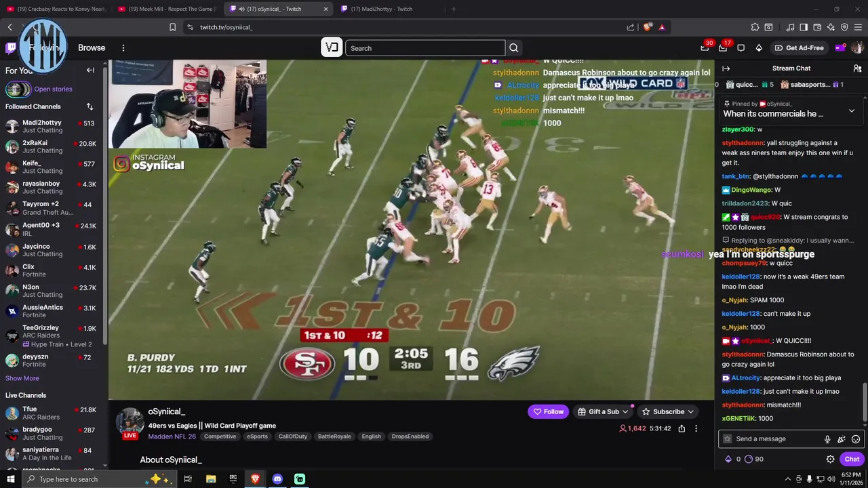Viewport: 868px width, 488px height.
Task: Toggle the browser sidebar panel
Action: [x=804, y=27]
